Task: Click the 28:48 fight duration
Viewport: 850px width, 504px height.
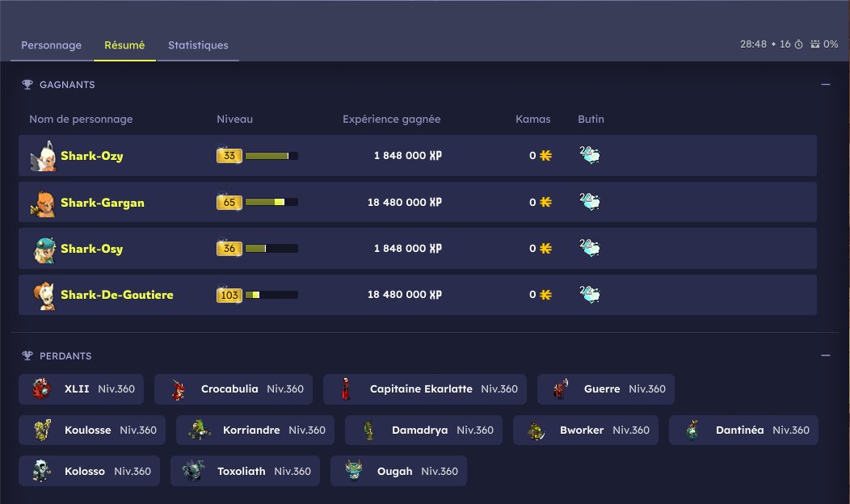Action: [754, 44]
